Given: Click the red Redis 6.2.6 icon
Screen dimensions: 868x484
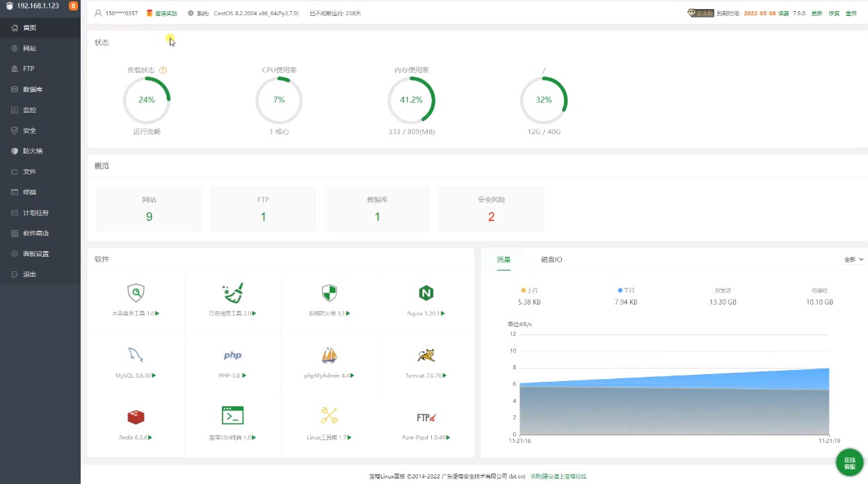Looking at the screenshot, I should pos(136,417).
